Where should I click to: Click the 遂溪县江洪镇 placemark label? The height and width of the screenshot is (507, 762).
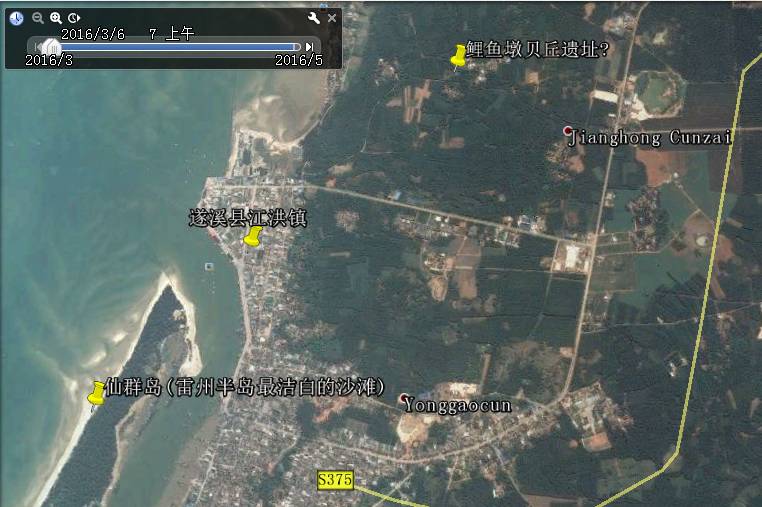click(248, 218)
